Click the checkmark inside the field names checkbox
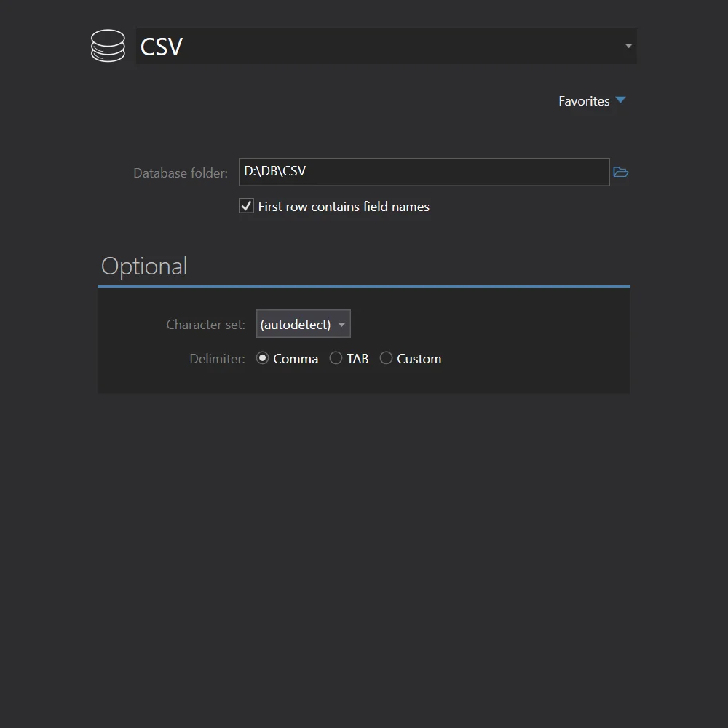The width and height of the screenshot is (728, 728). coord(246,206)
